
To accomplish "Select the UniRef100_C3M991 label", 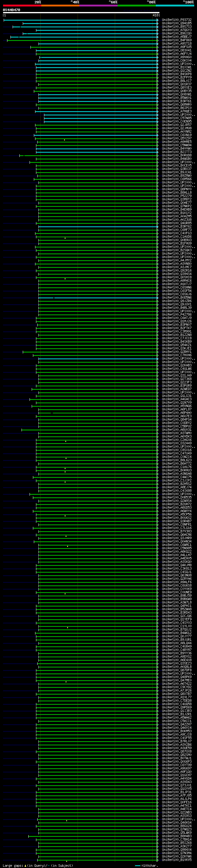I will tap(177, 332).
